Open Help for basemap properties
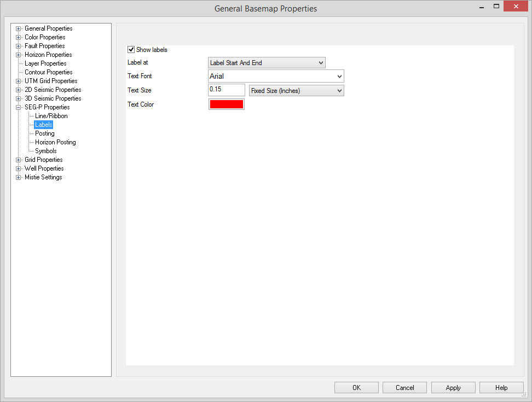532x402 pixels. point(501,388)
